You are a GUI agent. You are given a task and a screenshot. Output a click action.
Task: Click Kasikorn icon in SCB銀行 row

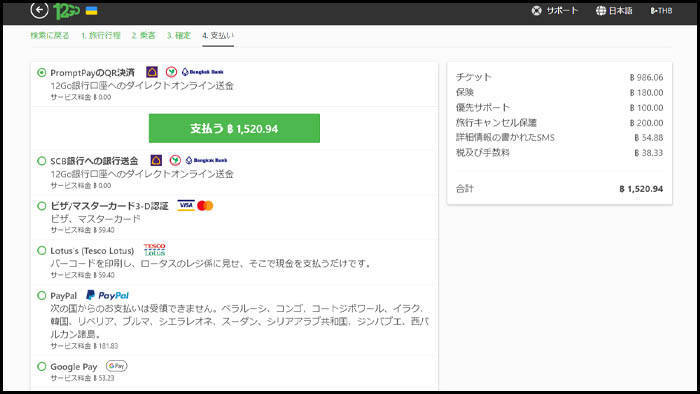pos(175,160)
